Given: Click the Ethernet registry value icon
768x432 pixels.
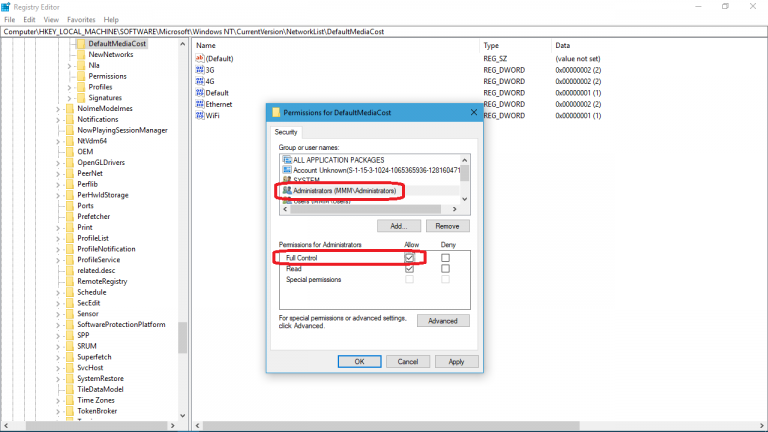Looking at the screenshot, I should [200, 104].
